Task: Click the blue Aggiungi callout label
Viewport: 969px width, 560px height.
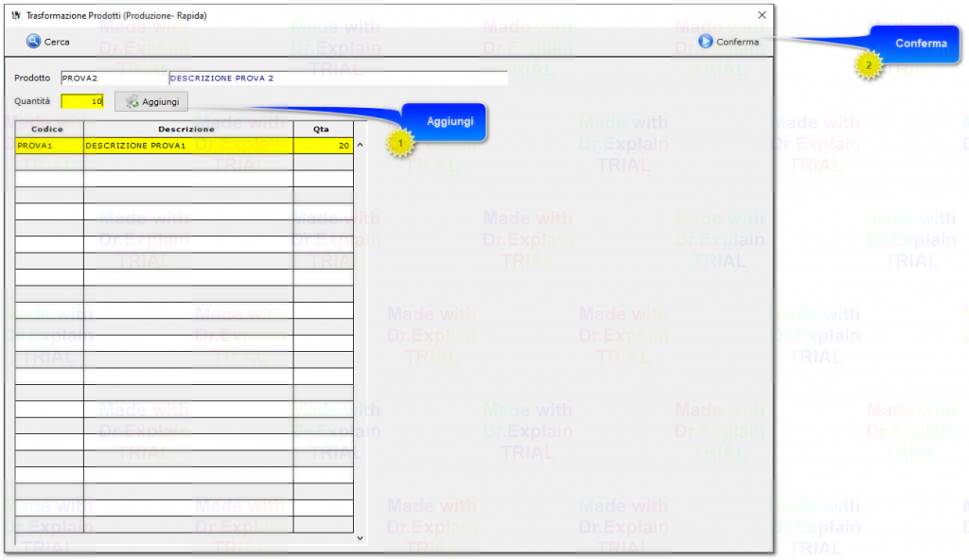Action: point(449,122)
